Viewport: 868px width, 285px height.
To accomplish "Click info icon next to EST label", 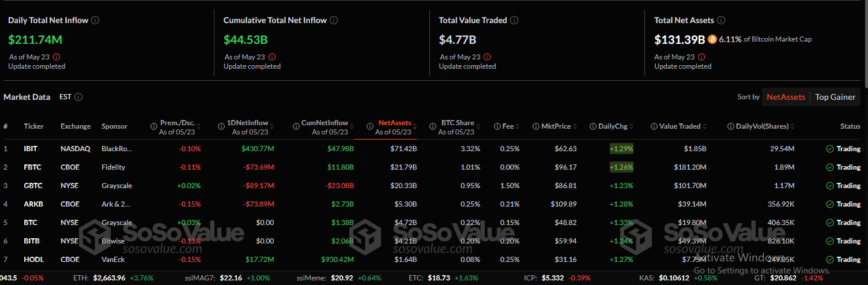I will (78, 97).
